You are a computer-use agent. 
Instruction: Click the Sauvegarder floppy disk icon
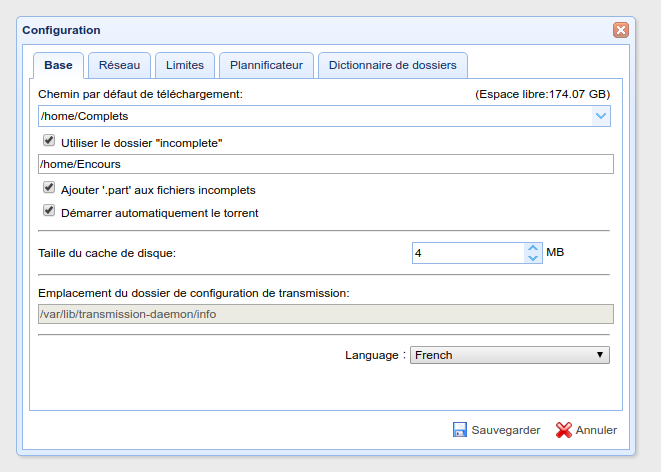[459, 430]
